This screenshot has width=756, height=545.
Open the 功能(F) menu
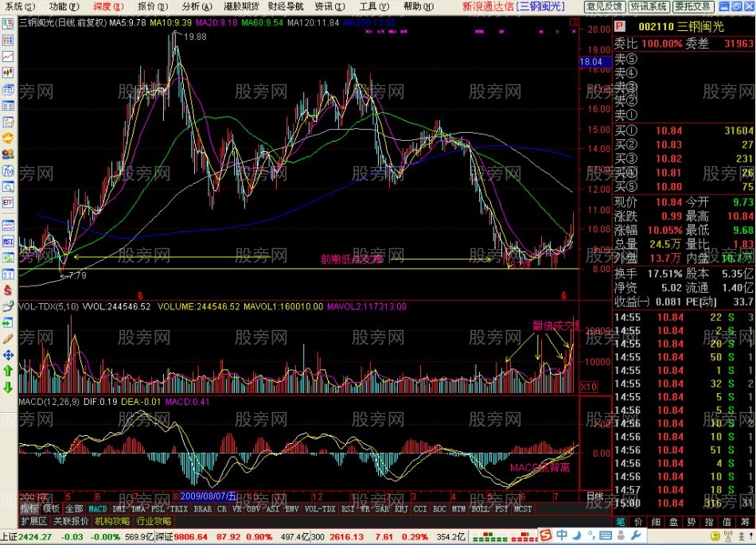click(x=64, y=6)
